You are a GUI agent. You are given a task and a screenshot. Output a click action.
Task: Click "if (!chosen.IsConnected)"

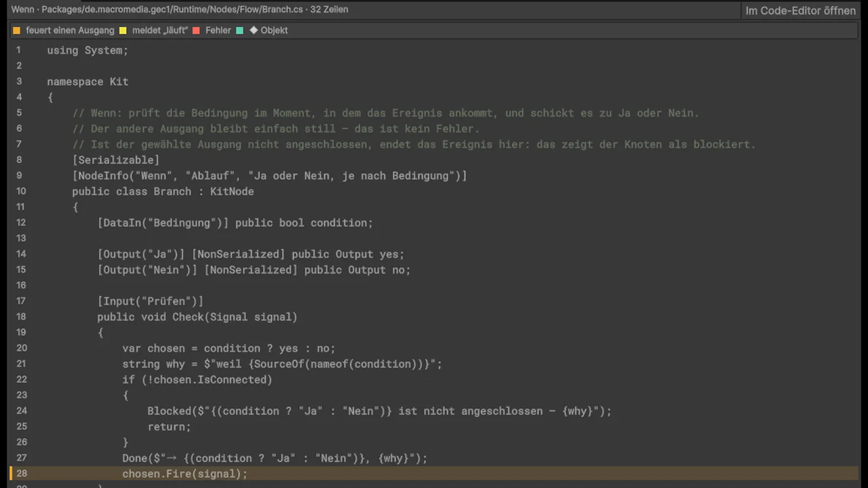(197, 380)
